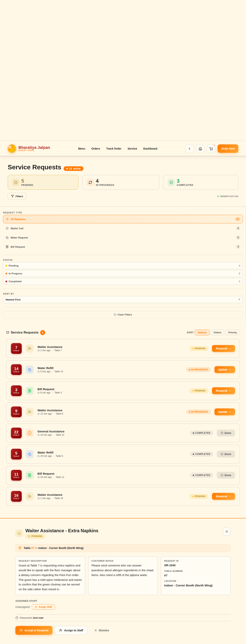Close the Extra Napkins detail panel
Viewport: 246px width, 644px height.
coord(226,531)
